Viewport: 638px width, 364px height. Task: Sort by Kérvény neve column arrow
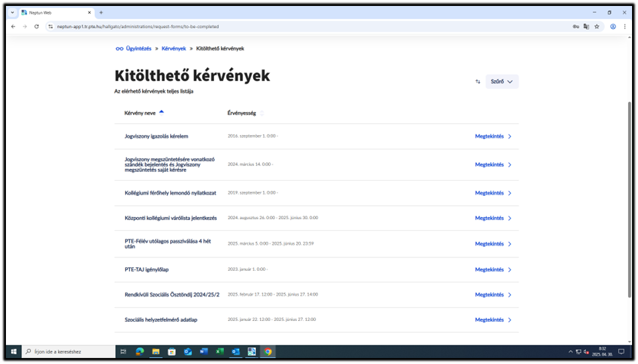(161, 113)
